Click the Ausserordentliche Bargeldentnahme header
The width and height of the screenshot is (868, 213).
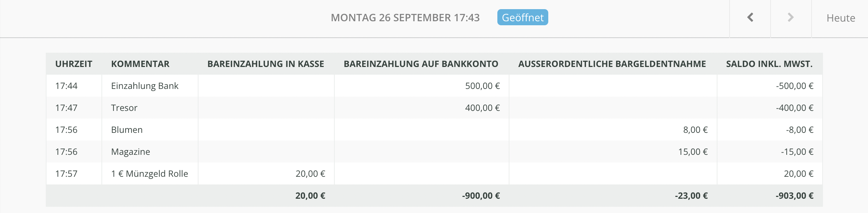pyautogui.click(x=612, y=64)
